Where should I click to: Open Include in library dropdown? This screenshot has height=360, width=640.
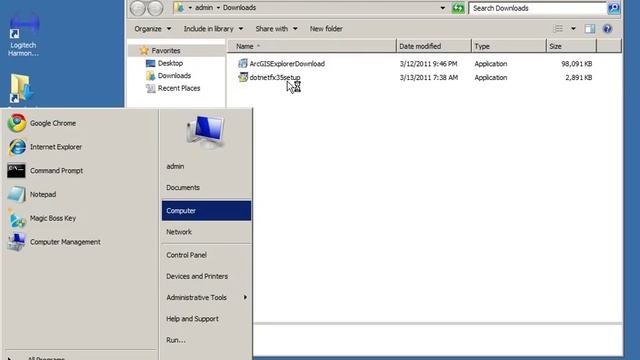tap(213, 29)
